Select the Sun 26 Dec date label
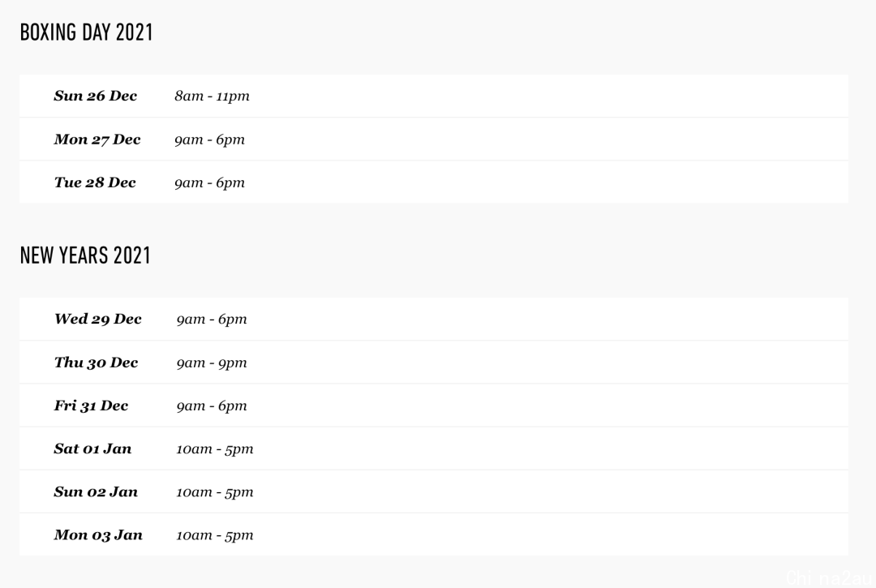This screenshot has width=876, height=588. [95, 96]
